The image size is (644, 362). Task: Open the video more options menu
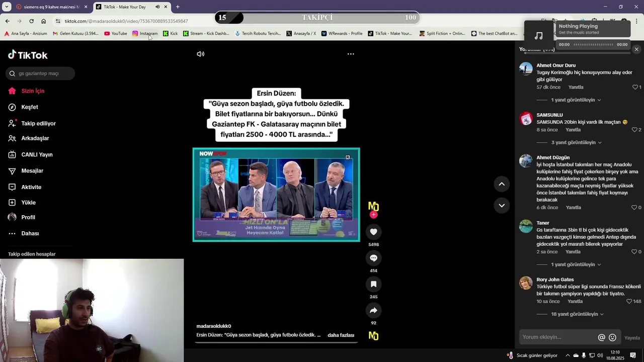[351, 54]
